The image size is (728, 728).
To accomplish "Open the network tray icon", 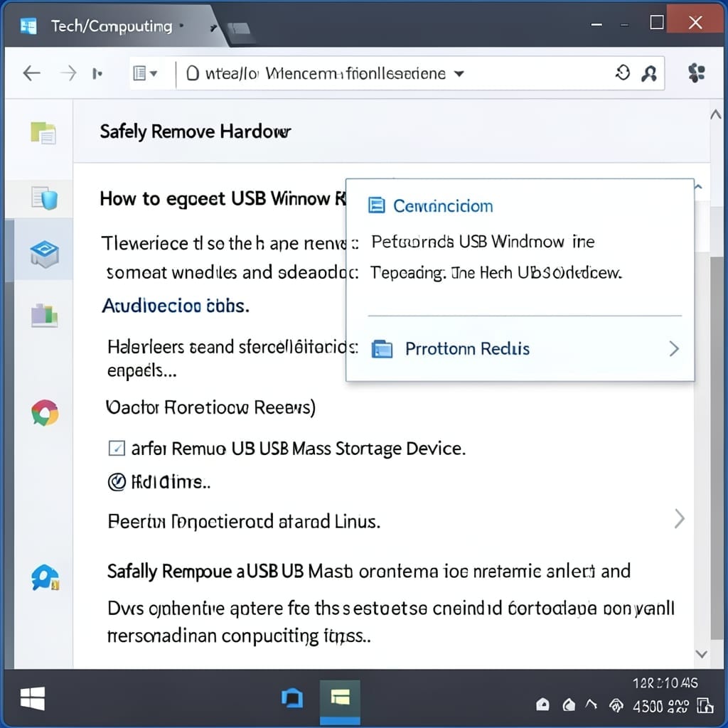I will (616, 706).
